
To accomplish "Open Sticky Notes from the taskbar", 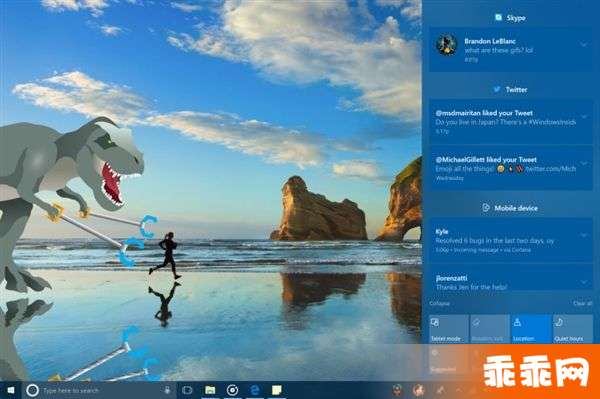I will click(x=277, y=390).
